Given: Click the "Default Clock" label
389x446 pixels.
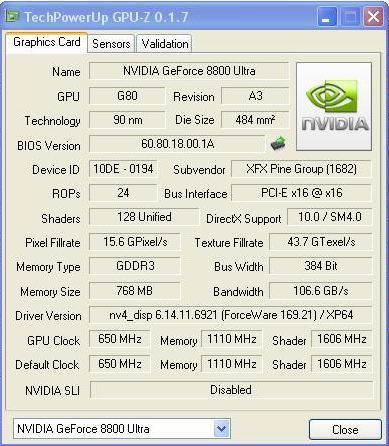Looking at the screenshot, I should coord(47,365).
